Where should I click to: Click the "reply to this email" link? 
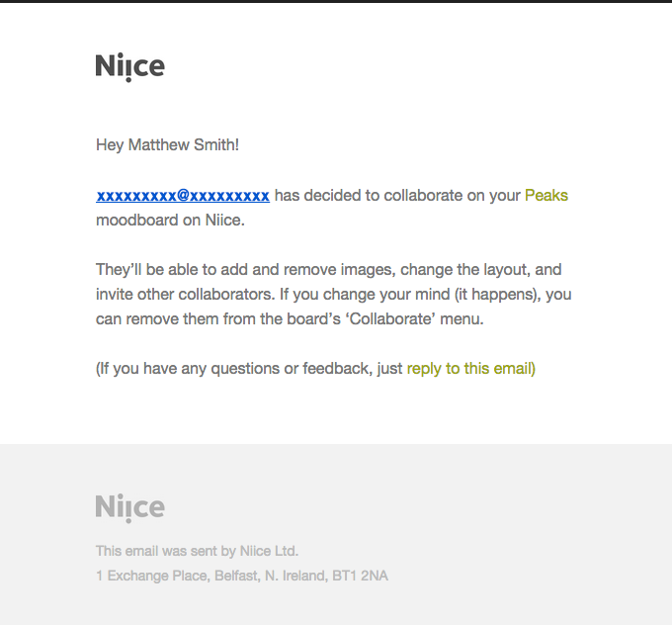[x=470, y=369]
